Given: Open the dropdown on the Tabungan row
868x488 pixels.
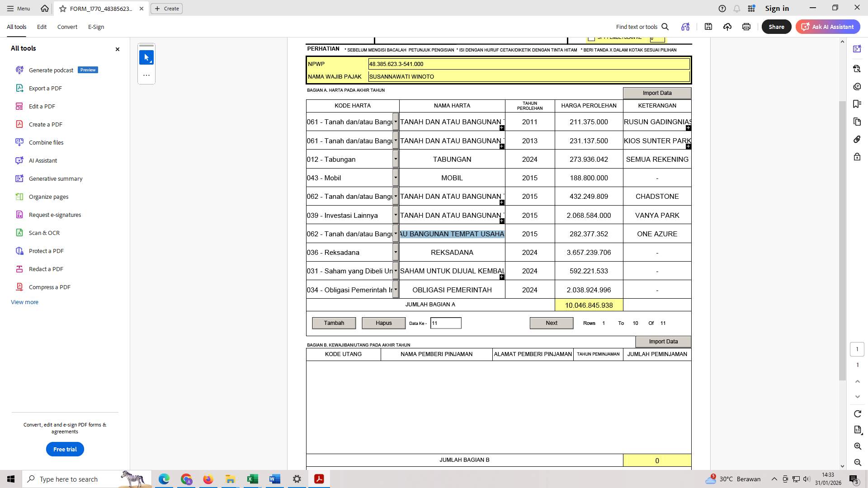Looking at the screenshot, I should [x=396, y=159].
